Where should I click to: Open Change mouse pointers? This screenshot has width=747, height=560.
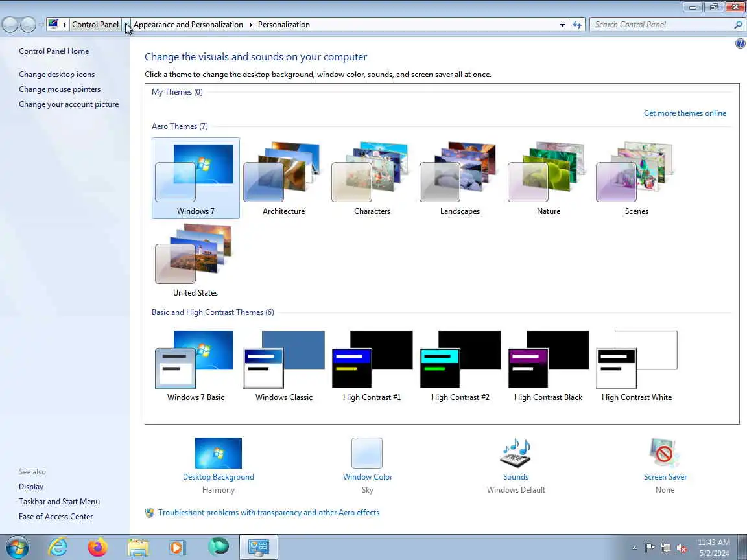[x=60, y=89]
